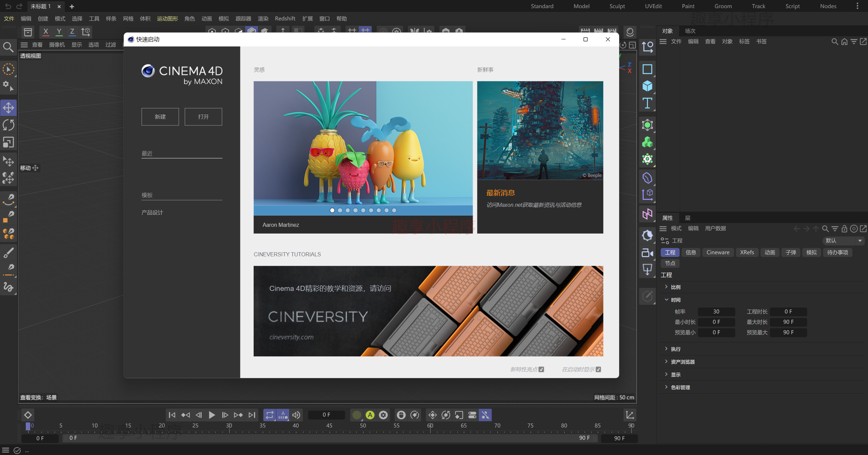Switch to the Sculpt layout
This screenshot has height=455, width=868.
617,6
